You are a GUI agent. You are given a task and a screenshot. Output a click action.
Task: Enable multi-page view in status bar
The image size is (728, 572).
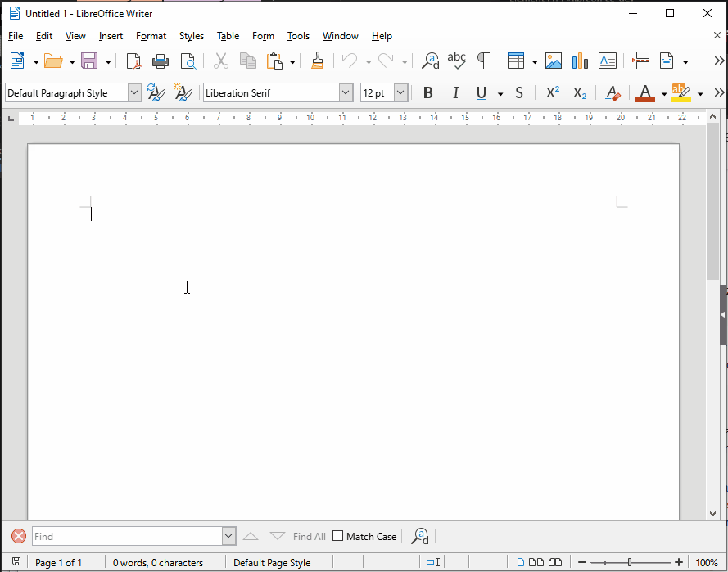point(537,562)
